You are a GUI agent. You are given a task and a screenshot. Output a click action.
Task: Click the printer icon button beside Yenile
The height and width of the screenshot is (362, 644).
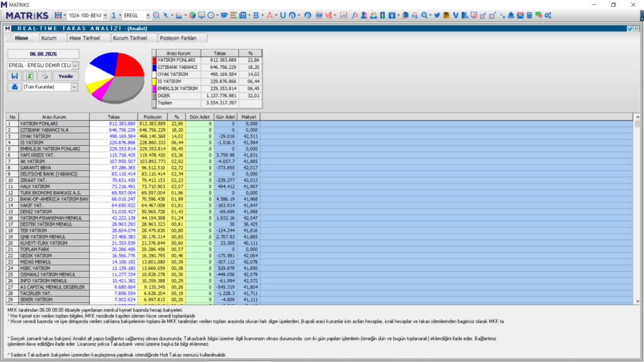coord(45,76)
